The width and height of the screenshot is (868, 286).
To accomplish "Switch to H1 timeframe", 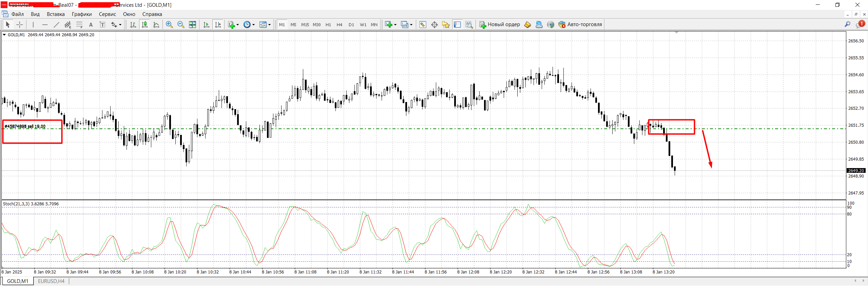I will [x=328, y=24].
